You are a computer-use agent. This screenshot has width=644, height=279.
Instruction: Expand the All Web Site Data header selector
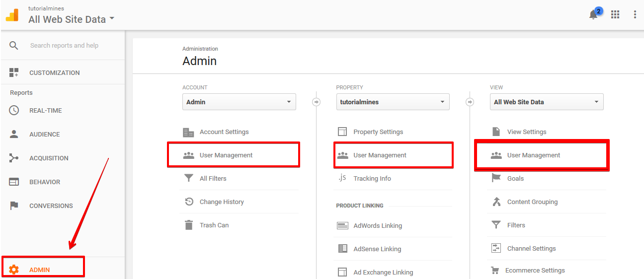point(71,19)
